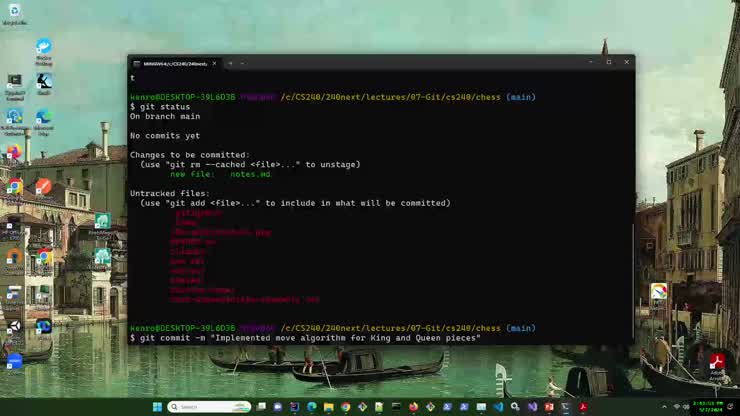This screenshot has height=416, width=740.
Task: Launch Microsoft Edge from the taskbar
Action: 311,407
